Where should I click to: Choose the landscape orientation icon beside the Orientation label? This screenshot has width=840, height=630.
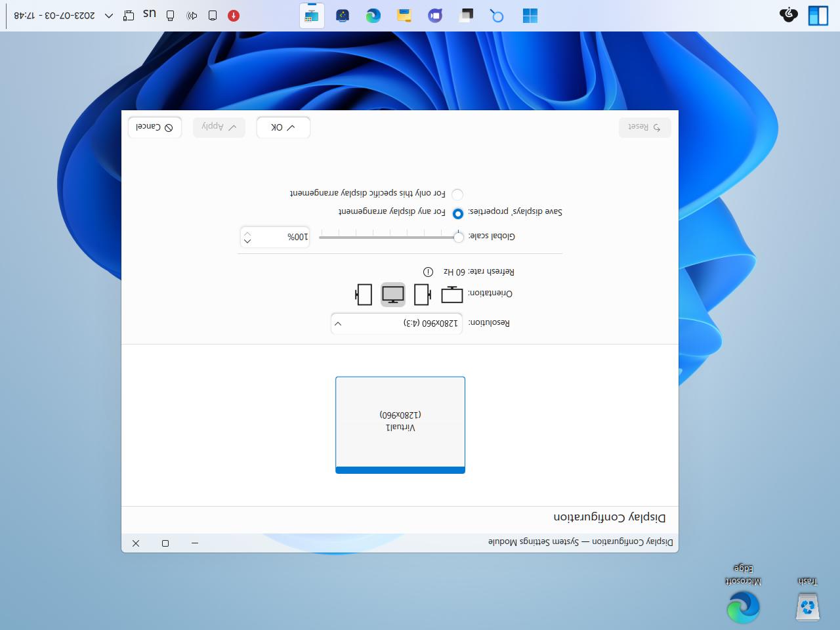(x=452, y=295)
